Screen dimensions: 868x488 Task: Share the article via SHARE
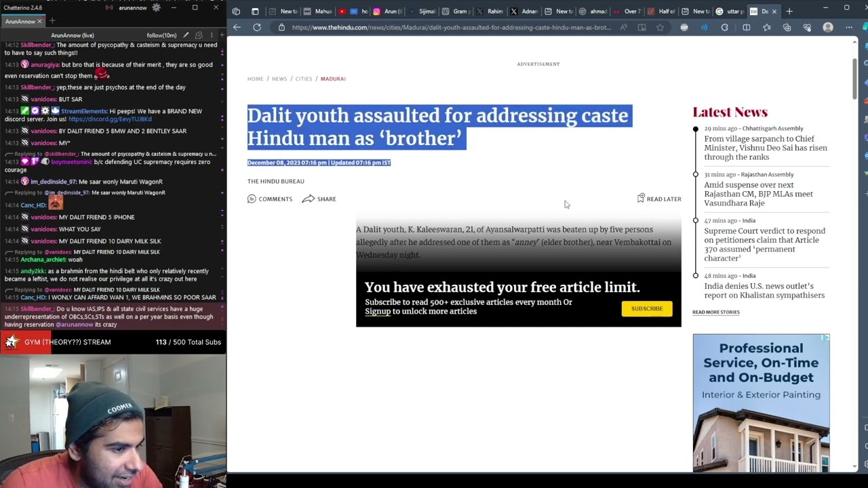(319, 199)
